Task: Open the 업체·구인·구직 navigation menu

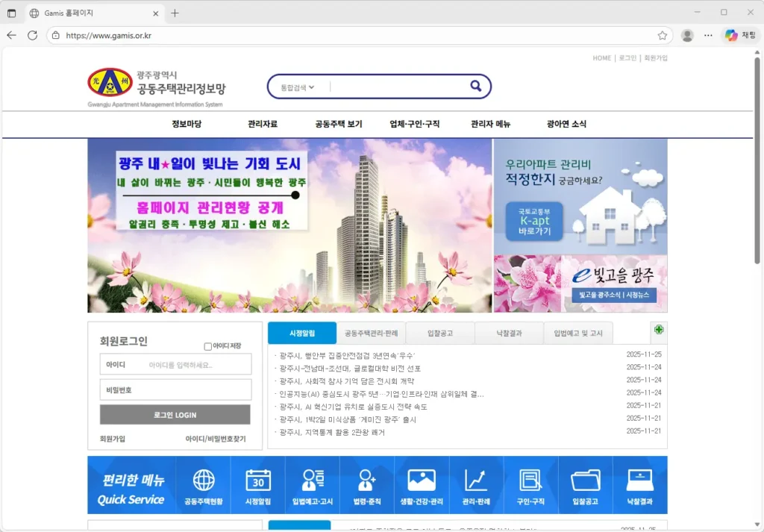Action: 414,125
